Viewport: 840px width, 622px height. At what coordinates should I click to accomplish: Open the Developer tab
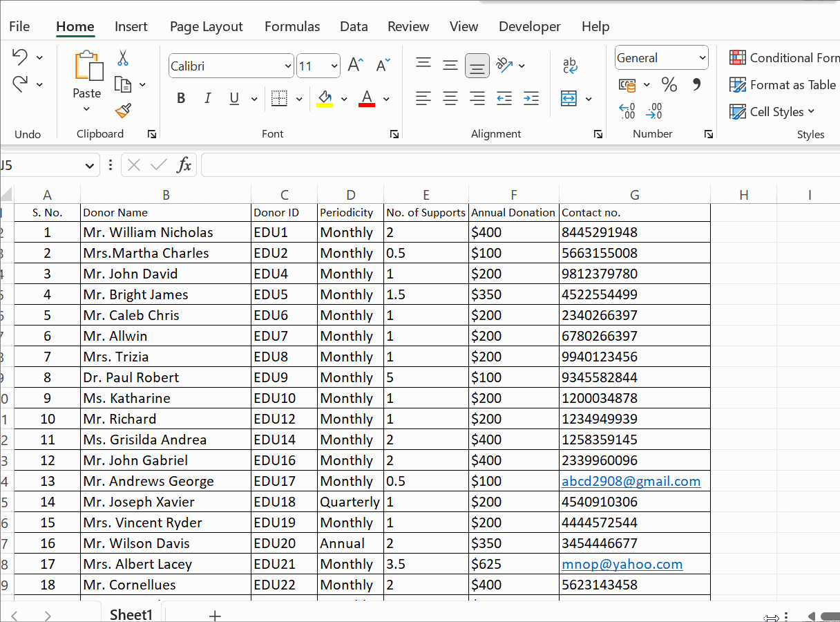pyautogui.click(x=529, y=26)
